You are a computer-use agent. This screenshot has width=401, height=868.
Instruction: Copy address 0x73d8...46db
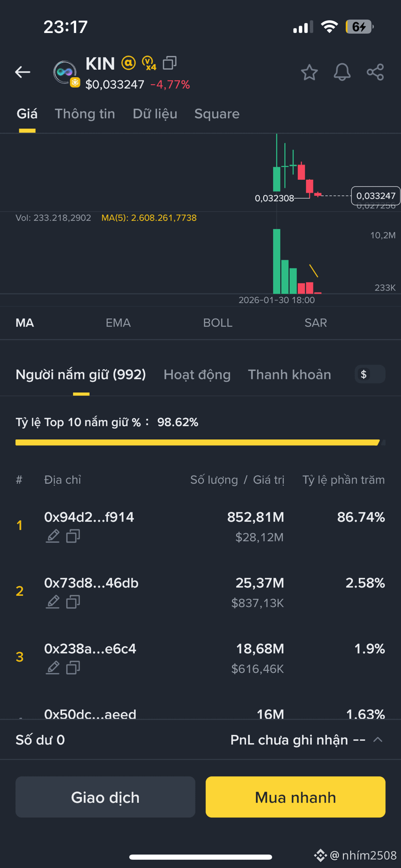73,602
